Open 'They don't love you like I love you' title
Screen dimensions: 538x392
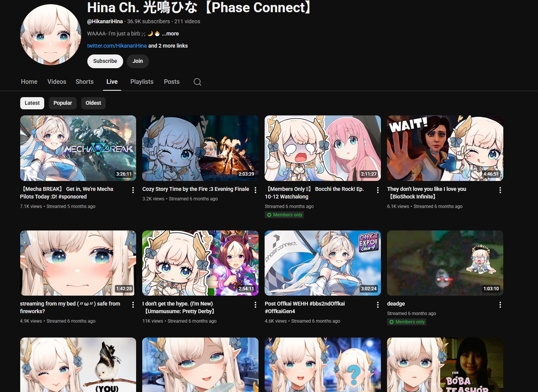(427, 193)
